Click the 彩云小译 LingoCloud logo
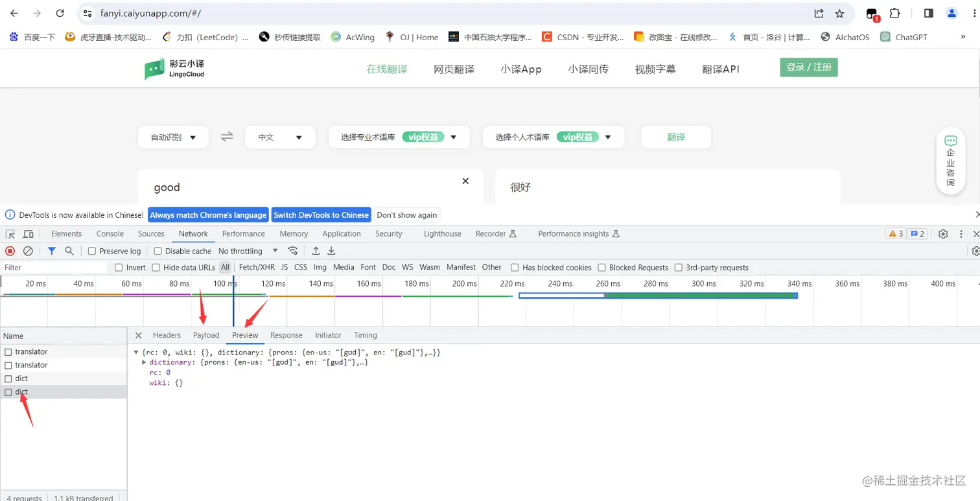980x501 pixels. pyautogui.click(x=174, y=69)
